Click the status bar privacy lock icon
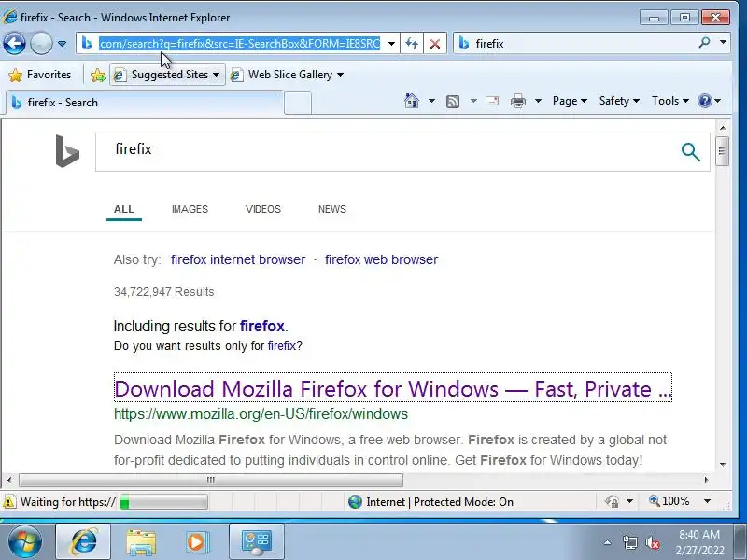Screen dimensions: 747x560 pyautogui.click(x=613, y=501)
